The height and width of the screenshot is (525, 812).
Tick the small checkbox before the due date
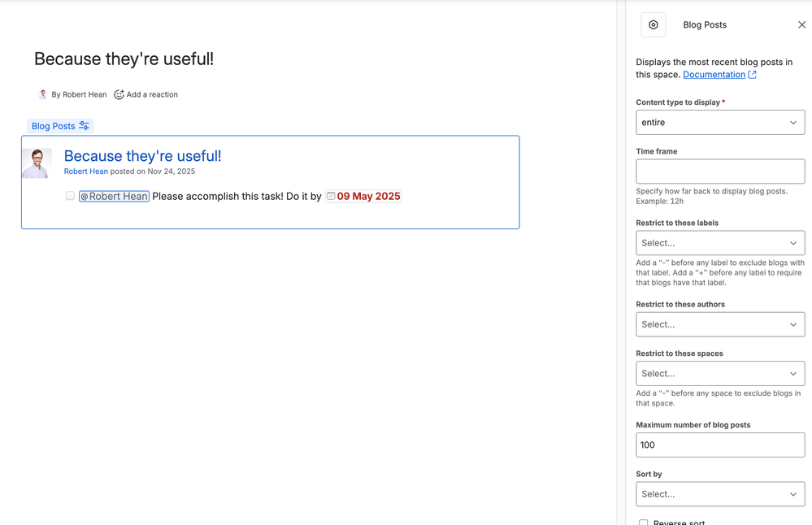click(331, 196)
